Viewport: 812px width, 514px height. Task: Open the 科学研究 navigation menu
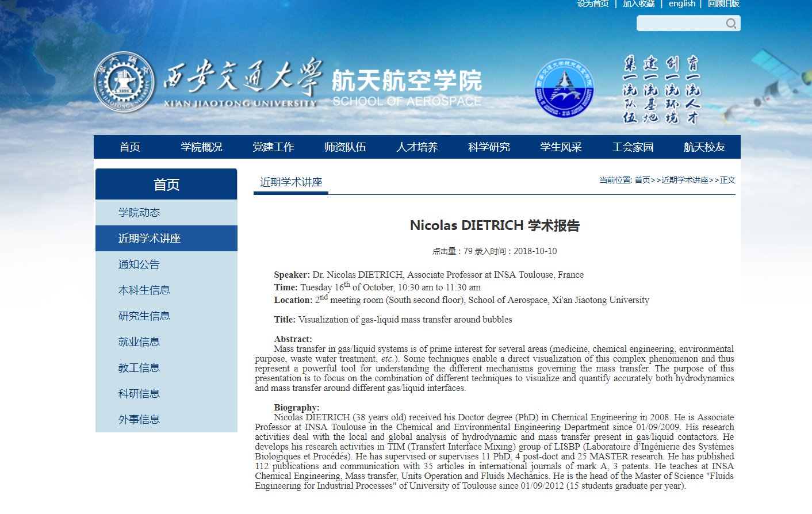489,147
